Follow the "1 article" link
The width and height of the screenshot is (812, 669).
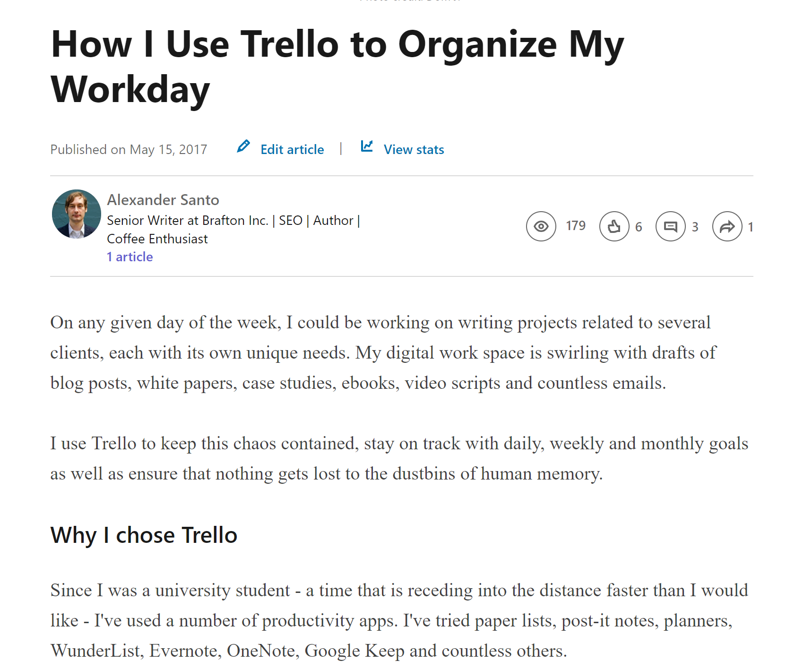pos(130,257)
